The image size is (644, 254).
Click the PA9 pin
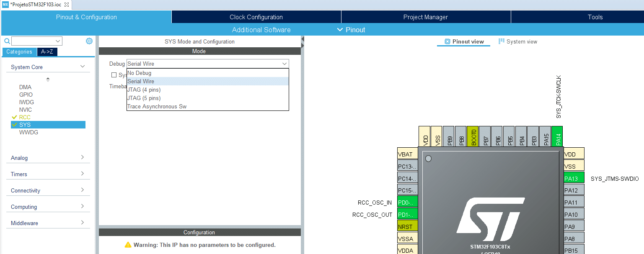click(x=574, y=226)
